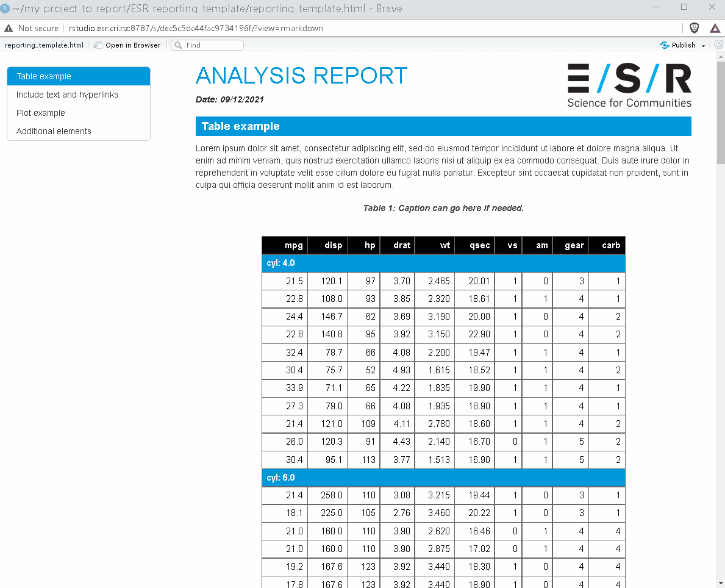
Task: Click the mpg column header
Action: (284, 245)
